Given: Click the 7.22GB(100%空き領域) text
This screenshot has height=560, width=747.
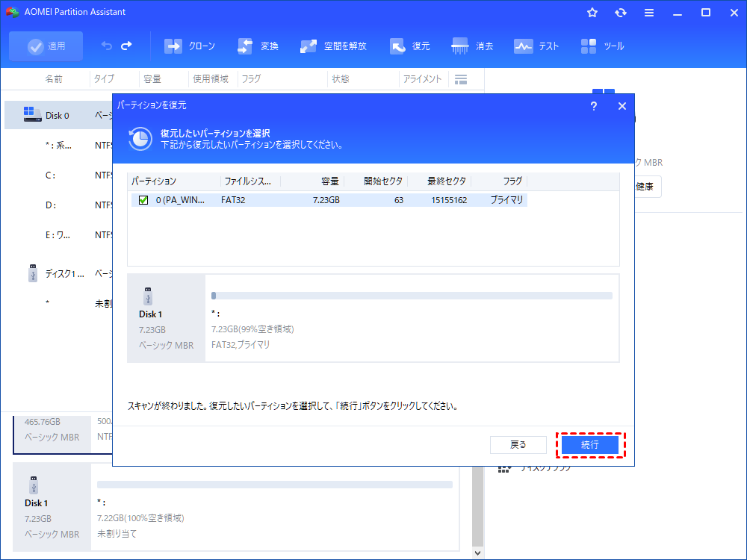Looking at the screenshot, I should tap(140, 518).
